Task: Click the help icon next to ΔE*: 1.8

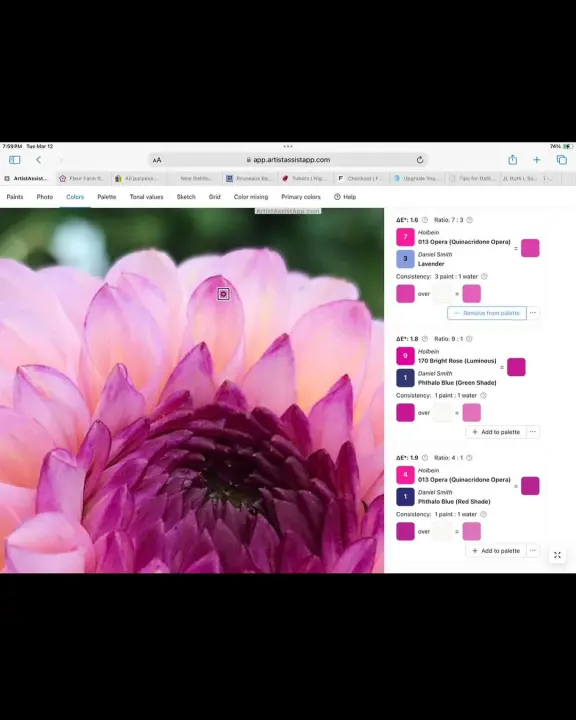Action: tap(425, 339)
